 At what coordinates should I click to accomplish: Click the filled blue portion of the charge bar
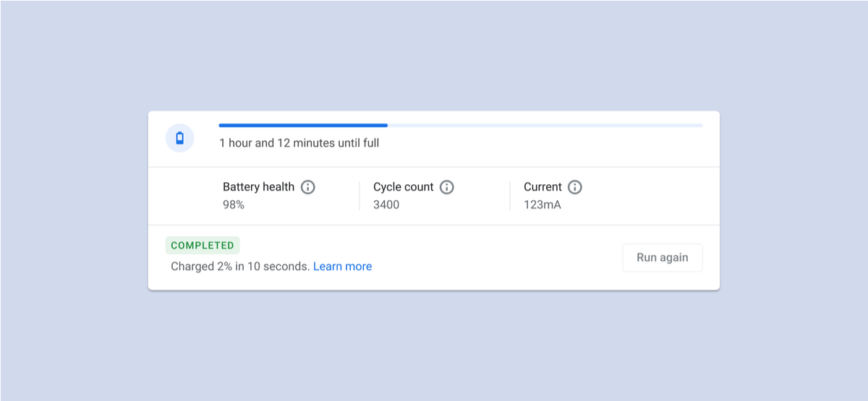[302, 126]
